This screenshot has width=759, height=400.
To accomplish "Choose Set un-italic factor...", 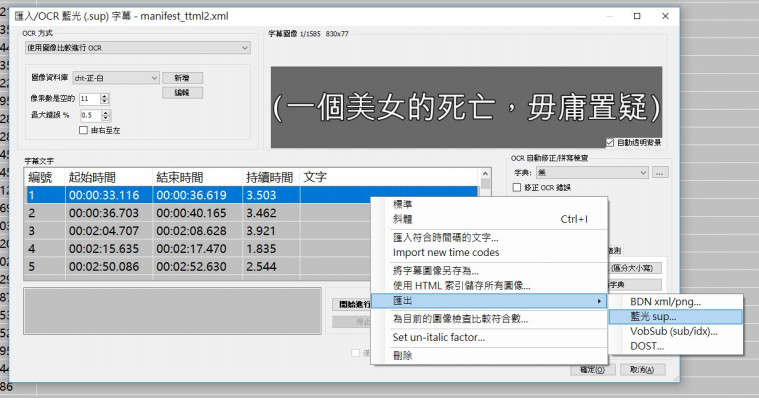I will pos(489,338).
